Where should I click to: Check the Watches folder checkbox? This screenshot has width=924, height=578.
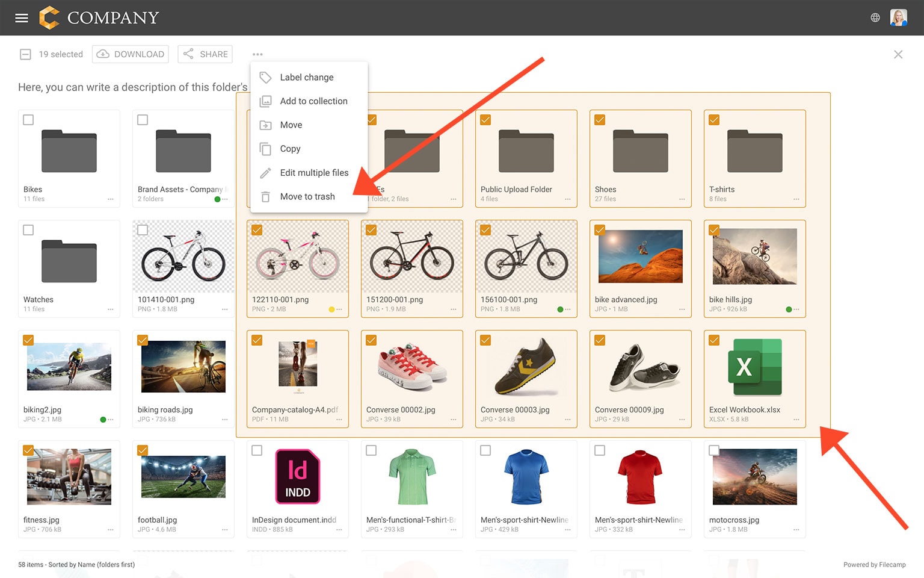[28, 230]
